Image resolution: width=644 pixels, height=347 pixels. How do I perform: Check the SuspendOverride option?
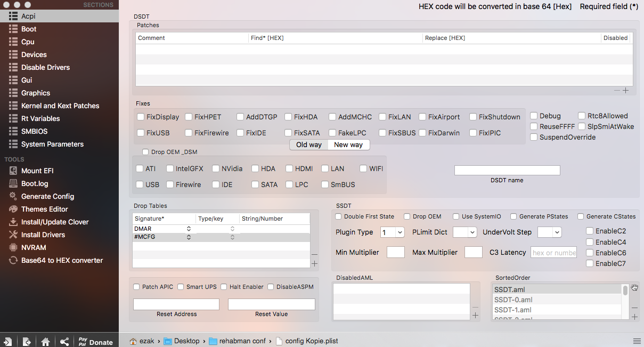pyautogui.click(x=534, y=137)
